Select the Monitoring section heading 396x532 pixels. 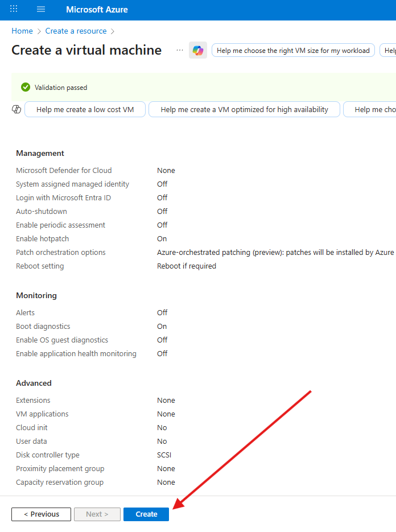[36, 295]
